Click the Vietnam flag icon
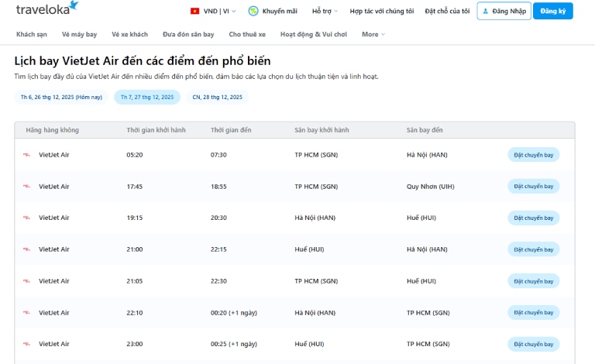 [x=194, y=12]
